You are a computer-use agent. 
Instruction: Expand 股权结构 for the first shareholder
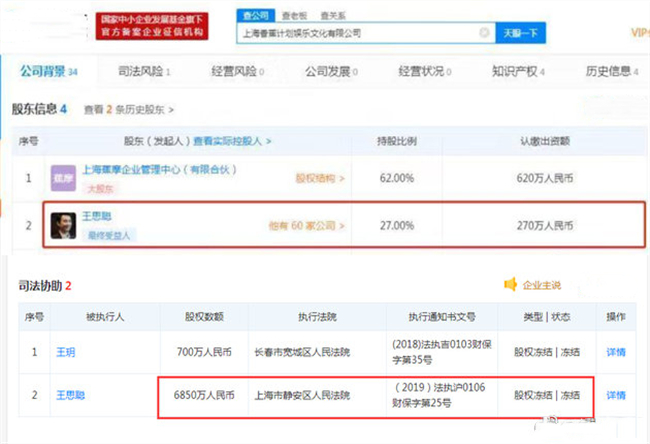[x=320, y=178]
